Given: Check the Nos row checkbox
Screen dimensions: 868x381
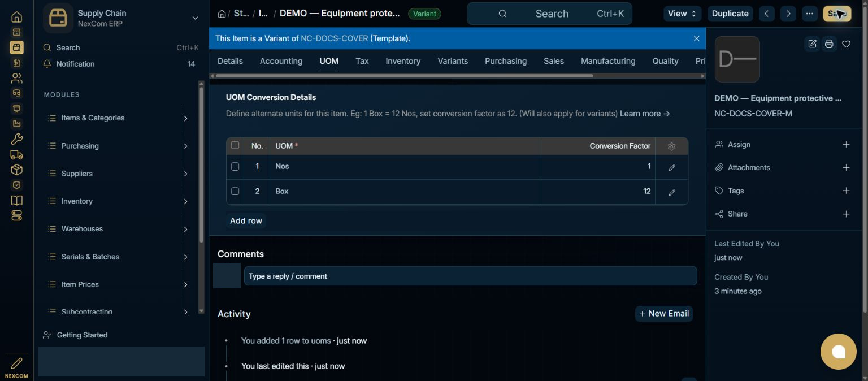Looking at the screenshot, I should 235,167.
